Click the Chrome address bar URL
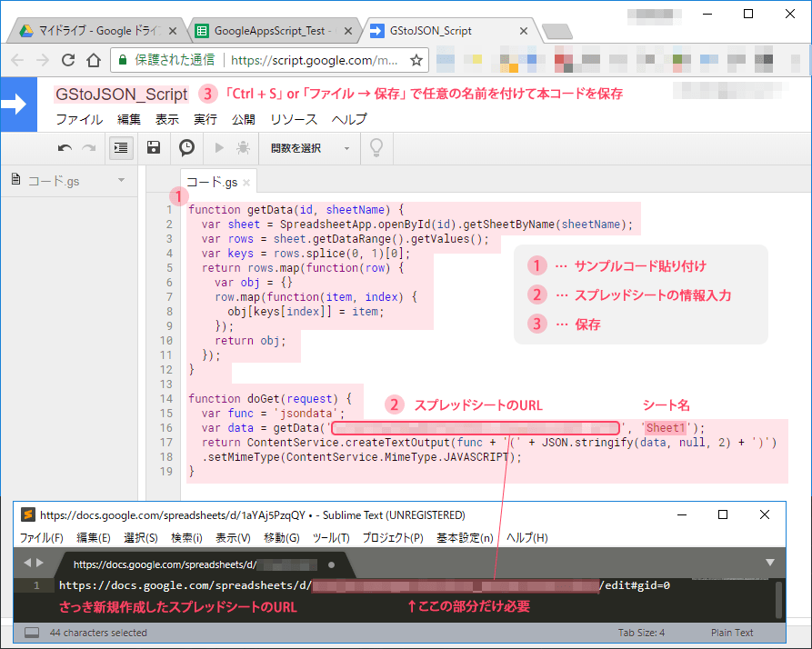 tap(314, 61)
